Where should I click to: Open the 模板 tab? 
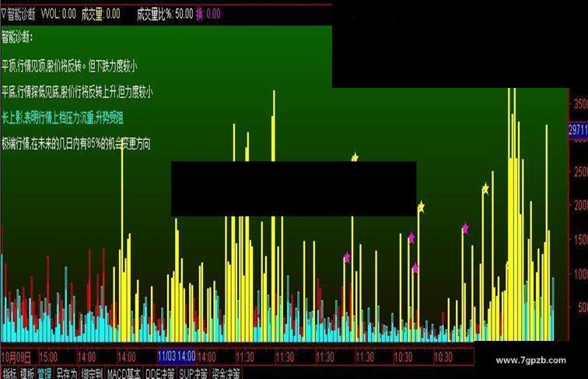(27, 374)
